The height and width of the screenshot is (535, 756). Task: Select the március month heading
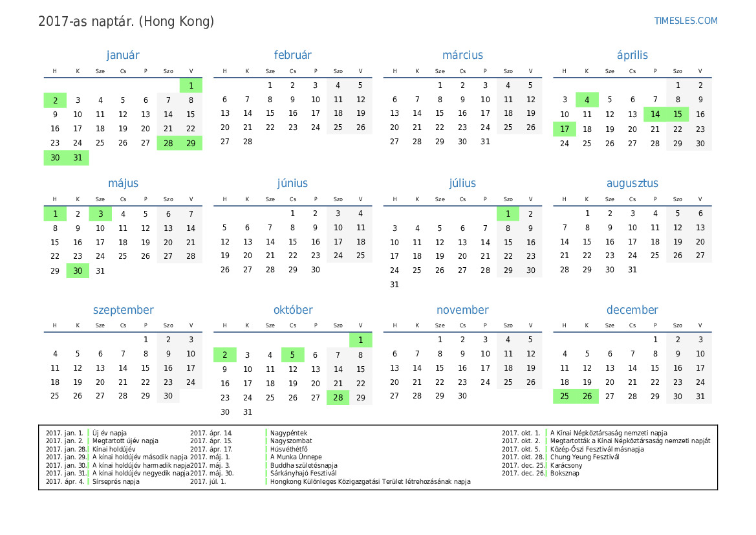[x=462, y=55]
